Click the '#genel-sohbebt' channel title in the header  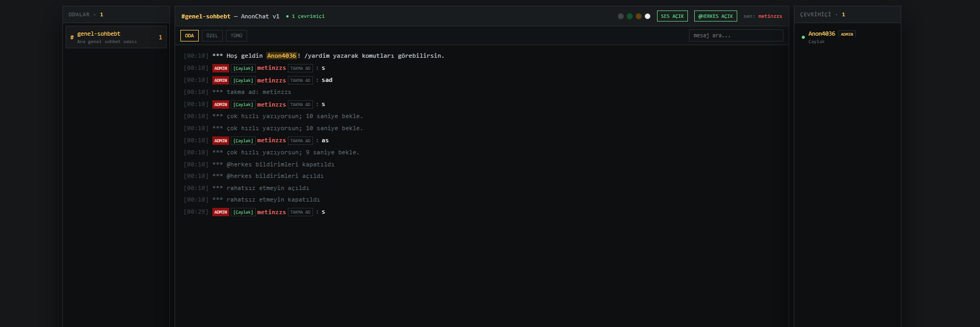(206, 16)
